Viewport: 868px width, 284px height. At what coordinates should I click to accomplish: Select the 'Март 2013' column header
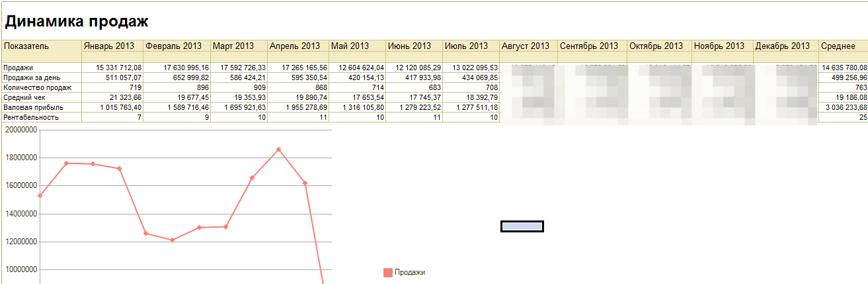(x=239, y=46)
